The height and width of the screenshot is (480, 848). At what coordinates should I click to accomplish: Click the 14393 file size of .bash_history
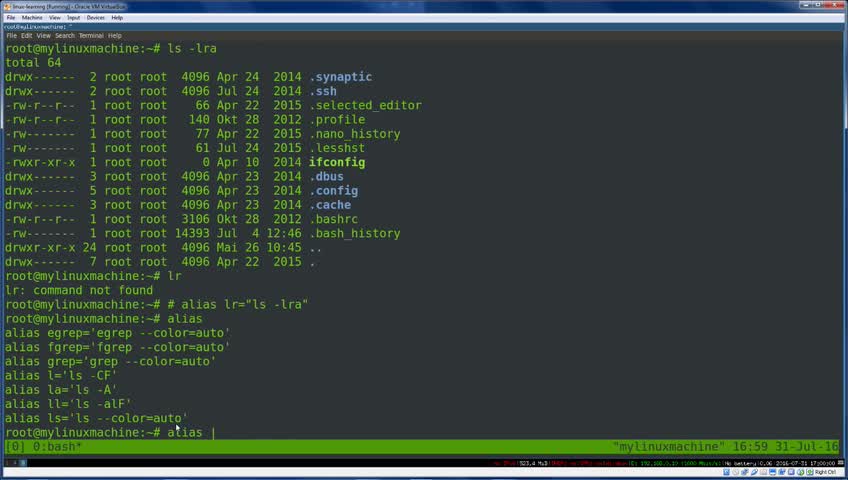192,234
